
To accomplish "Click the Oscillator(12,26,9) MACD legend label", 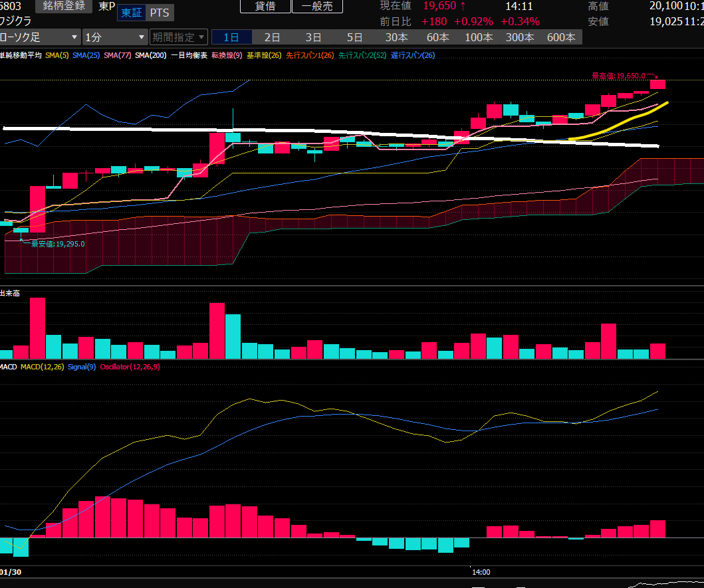I will tap(130, 367).
